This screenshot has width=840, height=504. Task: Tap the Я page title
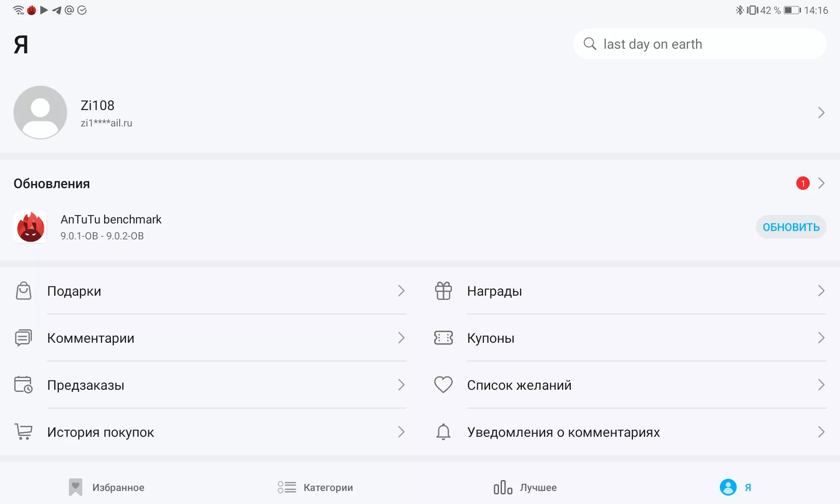21,45
